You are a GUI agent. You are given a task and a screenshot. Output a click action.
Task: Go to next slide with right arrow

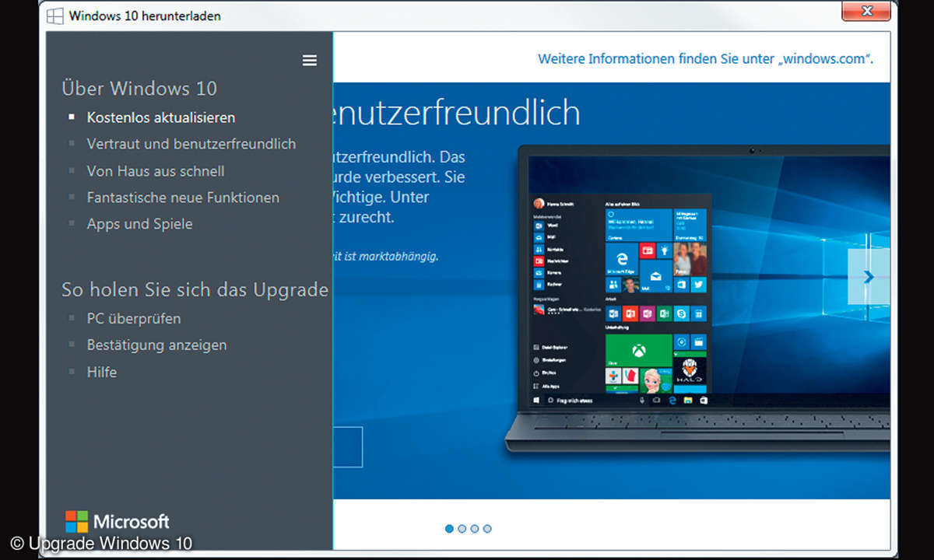click(x=869, y=276)
